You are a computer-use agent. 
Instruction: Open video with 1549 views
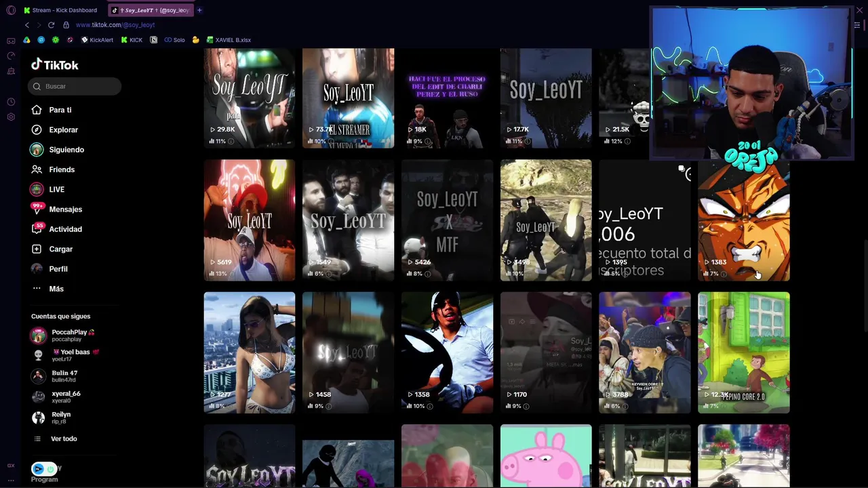coord(348,220)
